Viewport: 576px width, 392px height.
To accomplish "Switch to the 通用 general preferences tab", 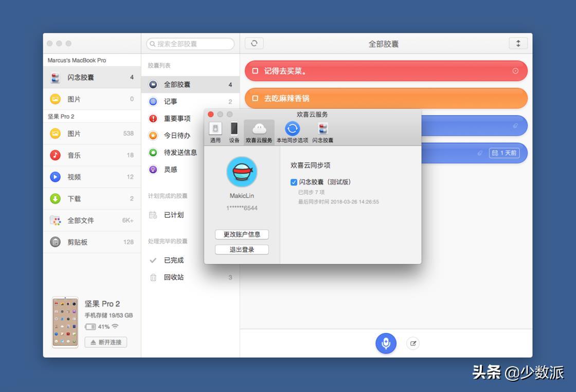I will [x=215, y=132].
